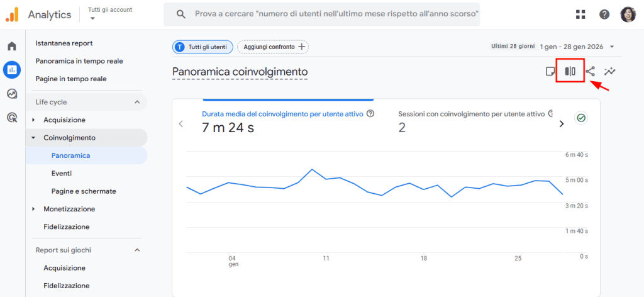Click help icon beside Durata media metric

tap(370, 114)
